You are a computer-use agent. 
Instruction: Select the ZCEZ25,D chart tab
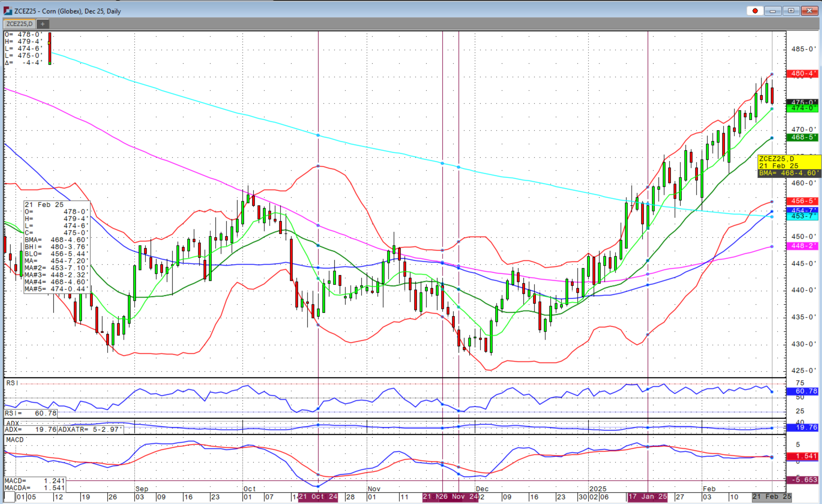tap(19, 24)
